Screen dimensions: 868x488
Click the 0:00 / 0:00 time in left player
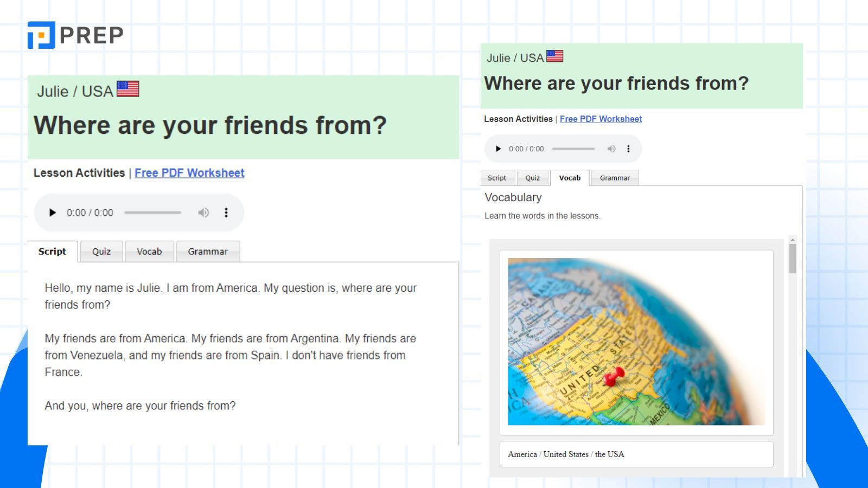tap(90, 213)
